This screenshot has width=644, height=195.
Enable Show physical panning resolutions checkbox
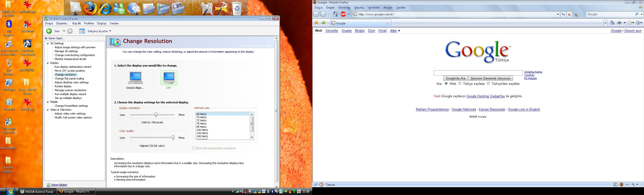pyautogui.click(x=194, y=148)
